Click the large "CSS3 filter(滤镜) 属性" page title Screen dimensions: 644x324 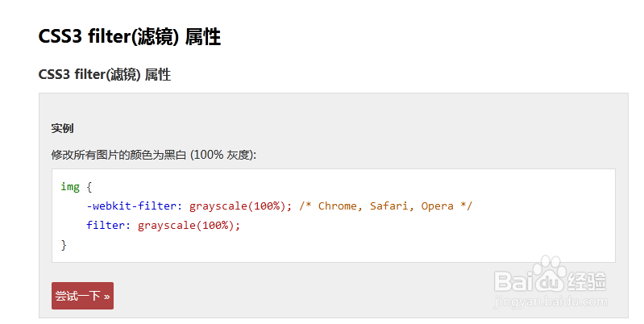[129, 37]
